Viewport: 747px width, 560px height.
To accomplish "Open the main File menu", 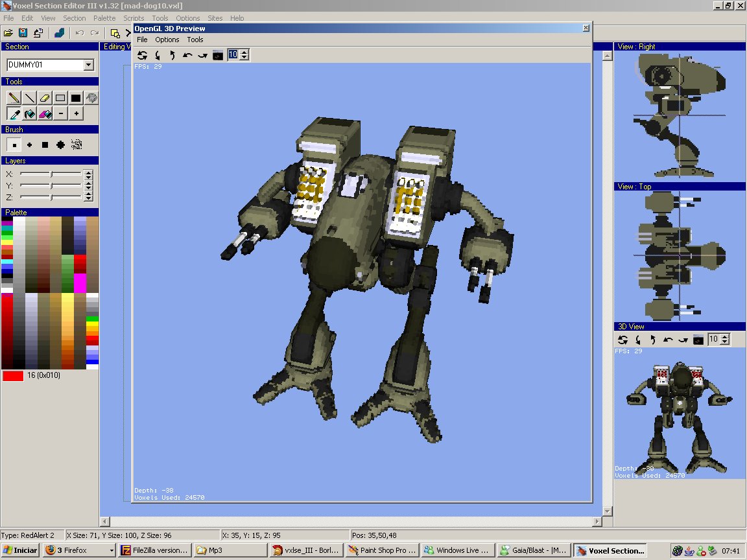I will coord(8,18).
